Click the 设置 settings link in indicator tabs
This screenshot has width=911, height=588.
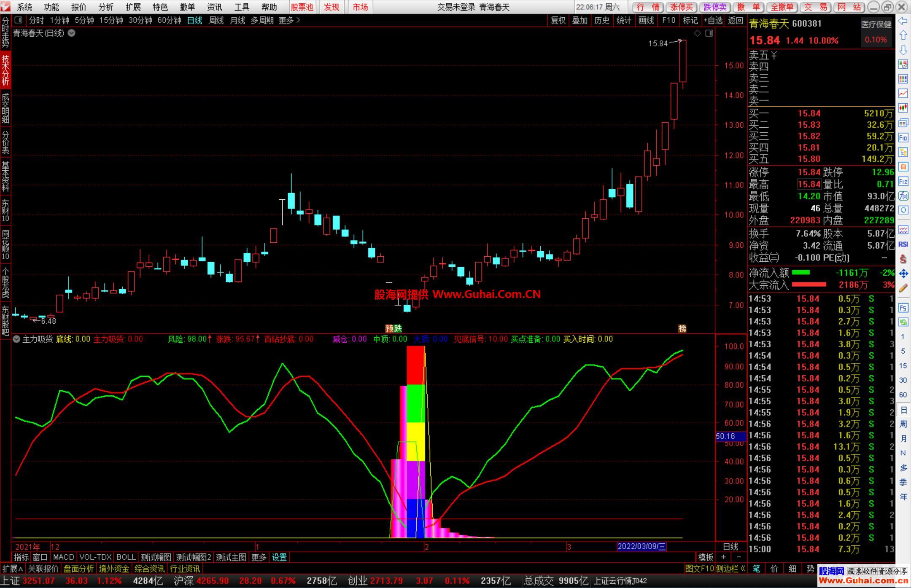click(279, 557)
